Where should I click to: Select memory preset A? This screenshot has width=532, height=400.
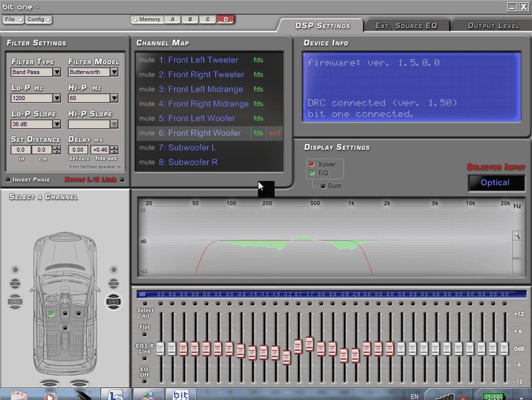172,19
